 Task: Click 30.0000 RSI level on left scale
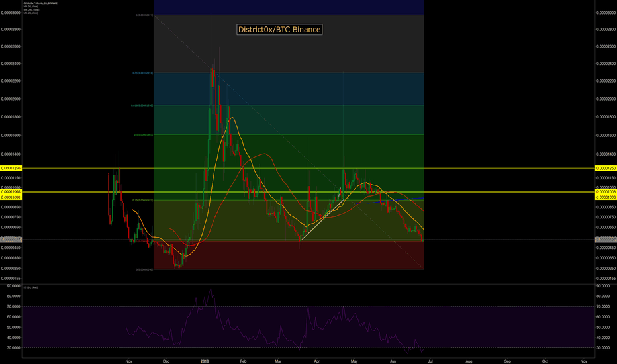[x=13, y=348]
